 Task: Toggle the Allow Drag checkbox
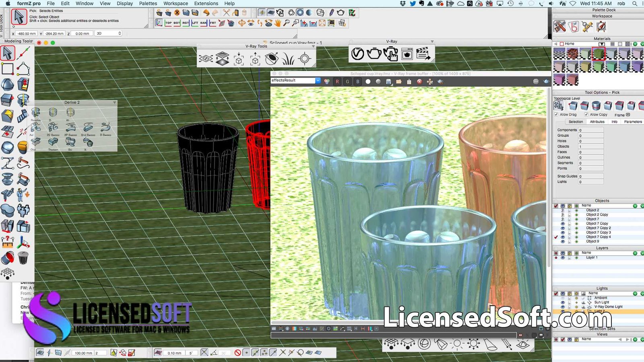click(556, 115)
